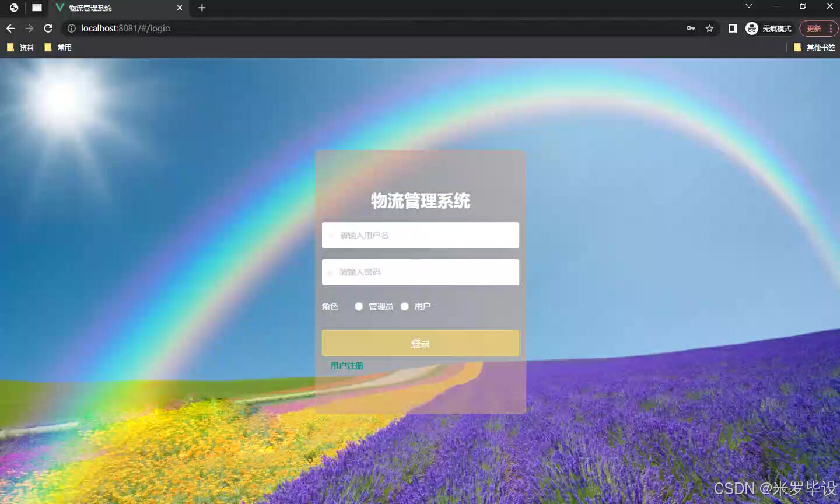
Task: Open the saved passwords key icon
Action: click(691, 28)
